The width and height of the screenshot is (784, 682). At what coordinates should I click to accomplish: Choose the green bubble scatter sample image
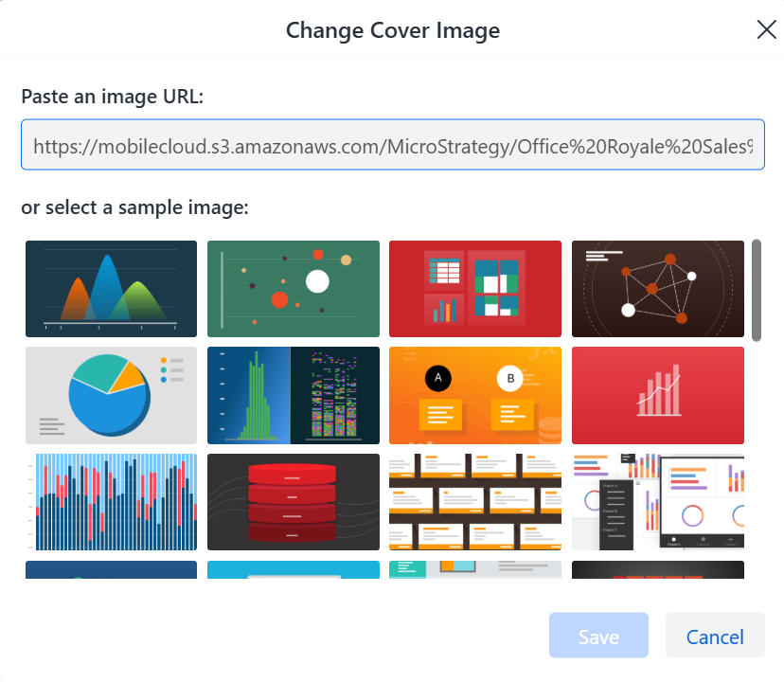pos(294,289)
